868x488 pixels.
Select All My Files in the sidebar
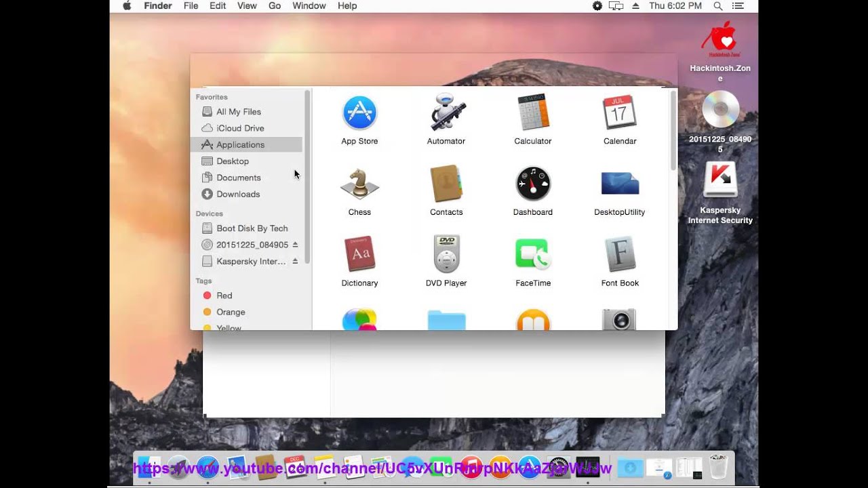tap(248, 112)
